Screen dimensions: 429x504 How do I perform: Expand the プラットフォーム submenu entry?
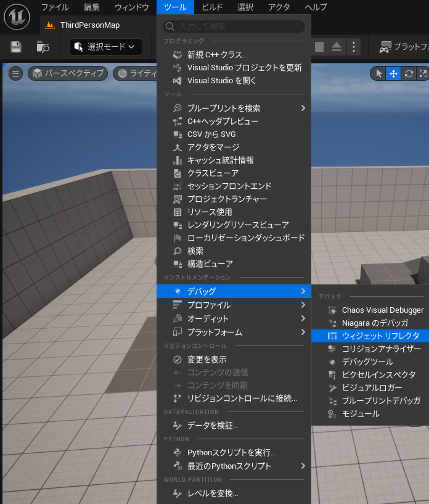click(234, 332)
